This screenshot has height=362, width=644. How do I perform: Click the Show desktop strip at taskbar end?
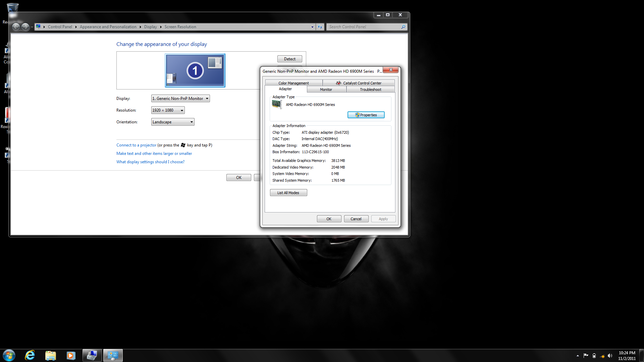[x=641, y=355]
